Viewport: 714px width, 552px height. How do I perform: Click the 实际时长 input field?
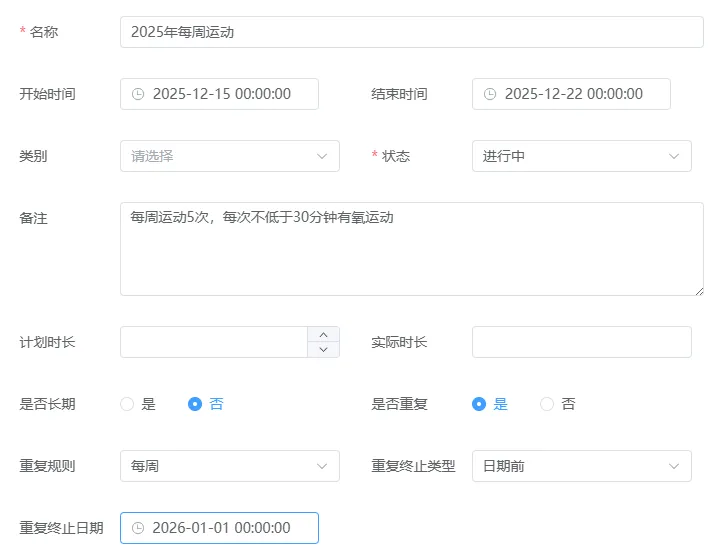(581, 342)
